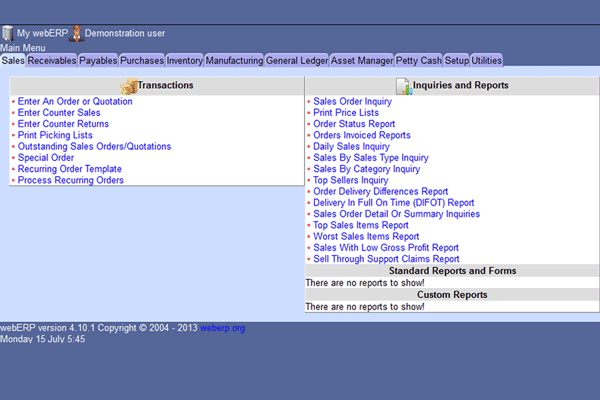Open the Utilities tab

487,61
